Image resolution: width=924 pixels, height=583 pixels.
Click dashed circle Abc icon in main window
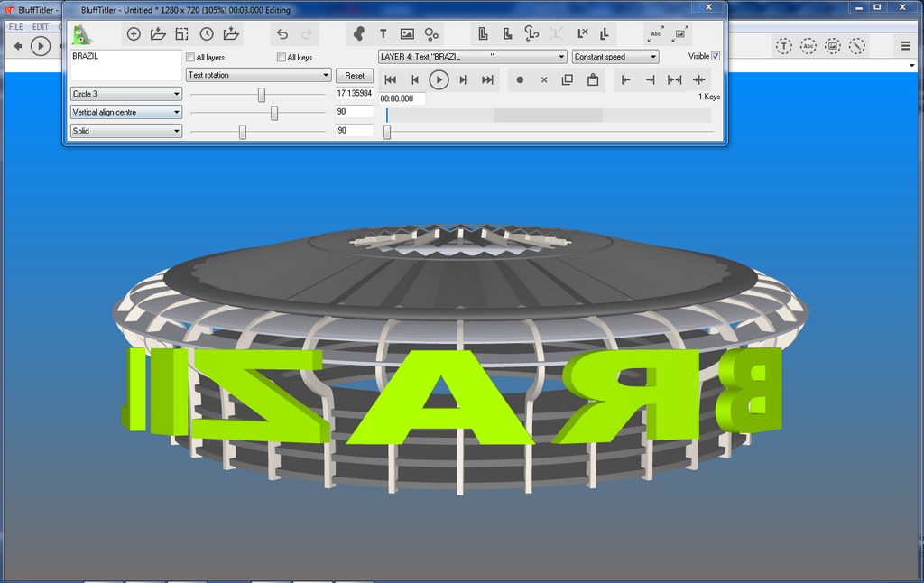coord(808,46)
